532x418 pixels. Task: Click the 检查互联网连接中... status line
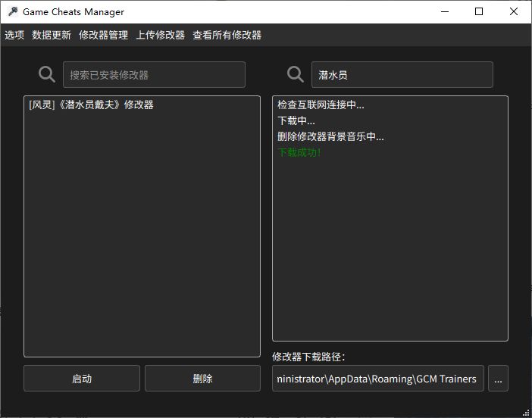[321, 104]
